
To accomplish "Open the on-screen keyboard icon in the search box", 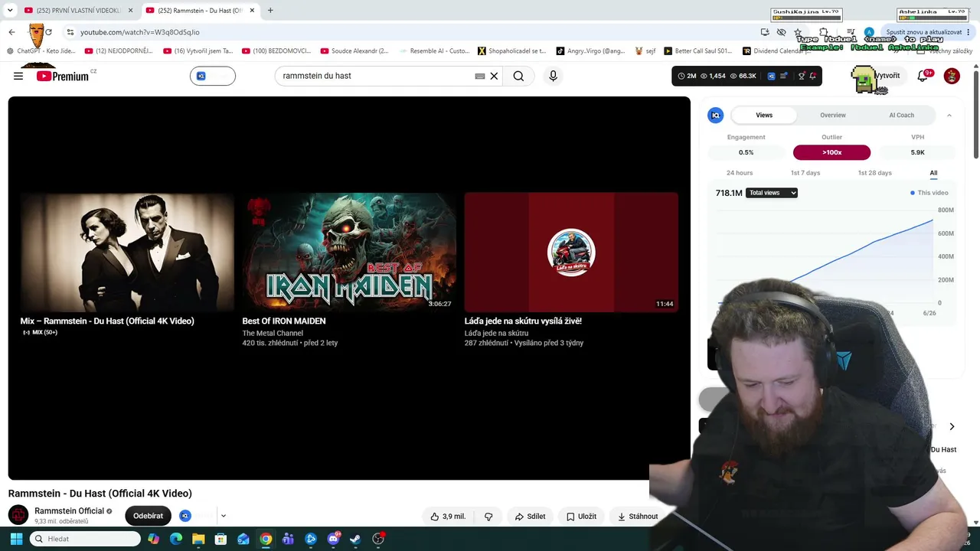I will (480, 76).
